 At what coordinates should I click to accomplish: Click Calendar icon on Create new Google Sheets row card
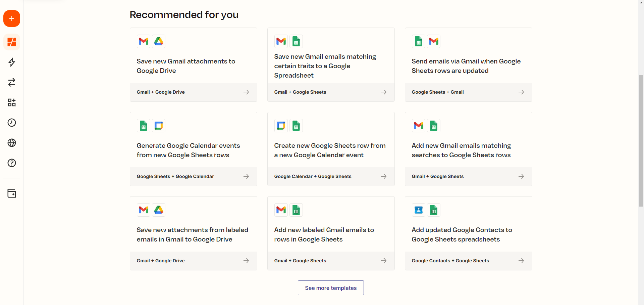click(281, 126)
